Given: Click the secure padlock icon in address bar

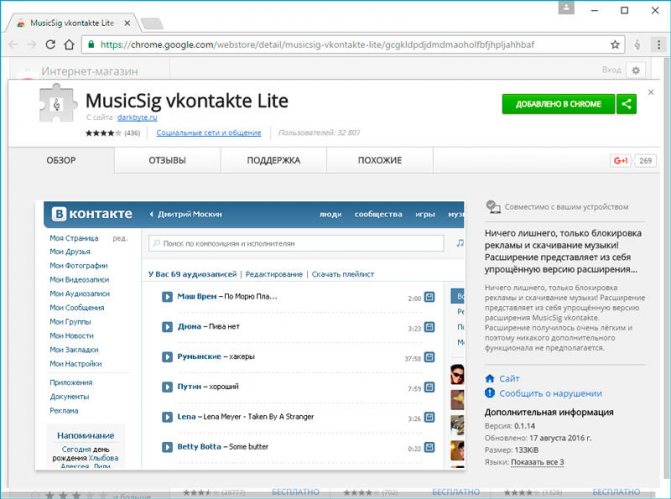Looking at the screenshot, I should click(91, 45).
